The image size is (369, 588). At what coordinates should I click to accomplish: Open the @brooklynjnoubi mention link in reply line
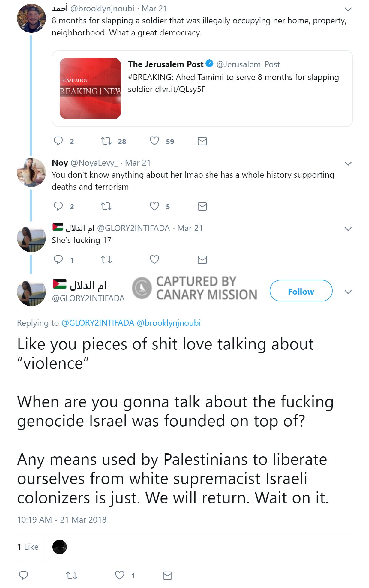tap(169, 323)
